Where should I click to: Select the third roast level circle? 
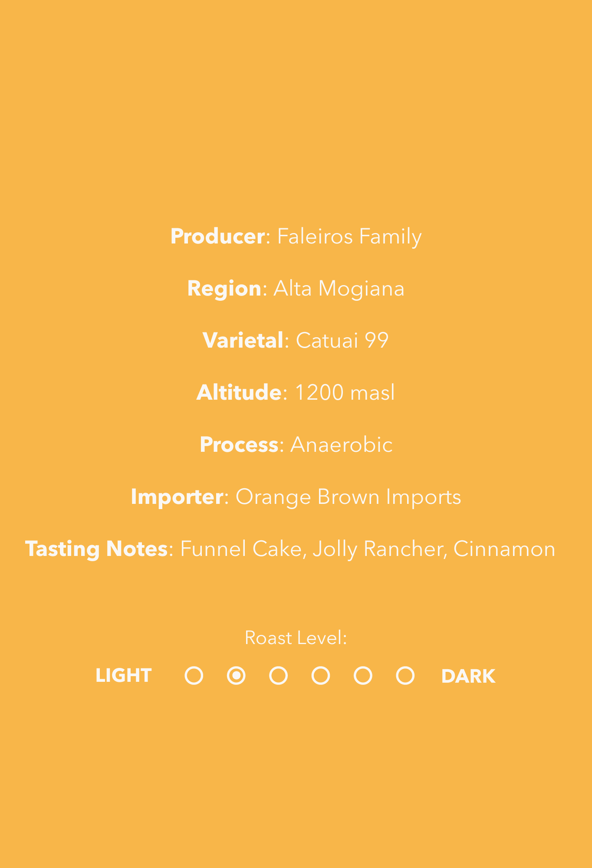[x=278, y=676]
